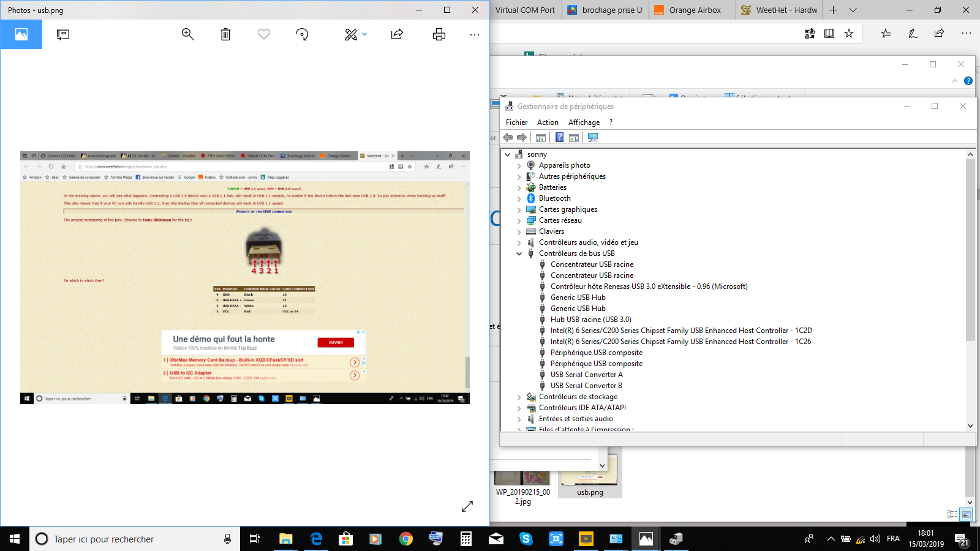Rotate the image using the rotate icon
Image resolution: width=980 pixels, height=551 pixels.
[302, 34]
